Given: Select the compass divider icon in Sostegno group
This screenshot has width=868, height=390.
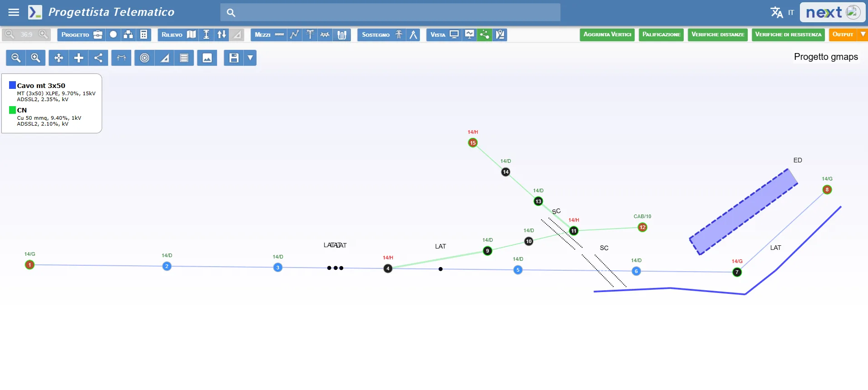Looking at the screenshot, I should (x=414, y=34).
